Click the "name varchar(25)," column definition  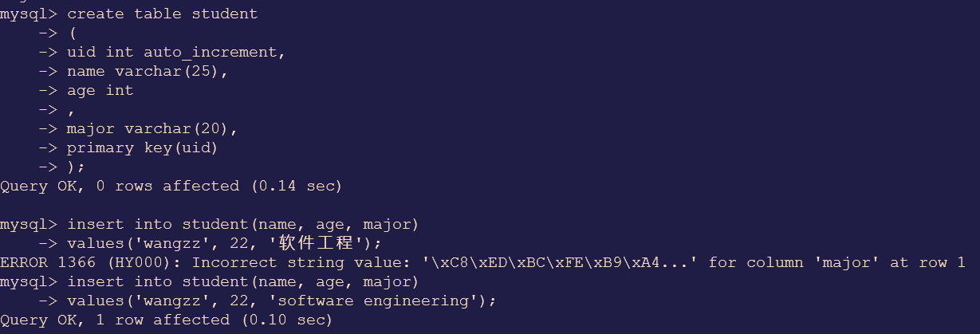148,72
